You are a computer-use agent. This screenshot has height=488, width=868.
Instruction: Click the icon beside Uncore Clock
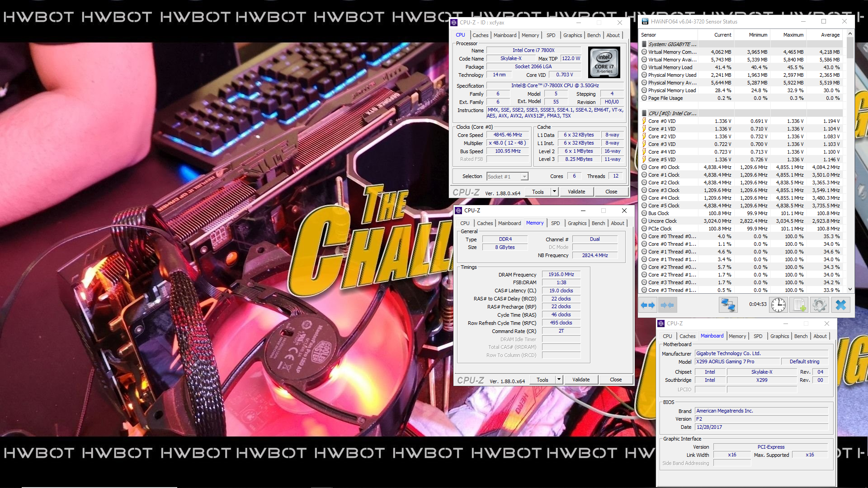pyautogui.click(x=644, y=221)
